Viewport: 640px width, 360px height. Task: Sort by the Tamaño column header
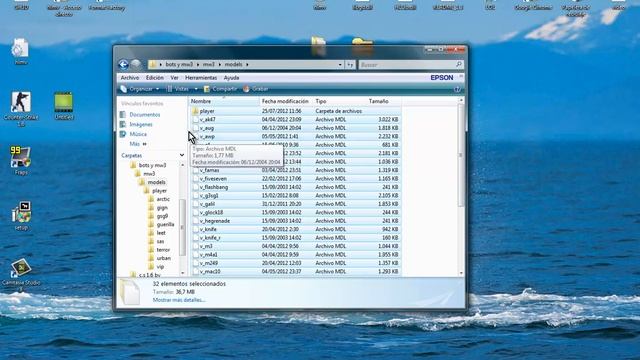[x=384, y=101]
